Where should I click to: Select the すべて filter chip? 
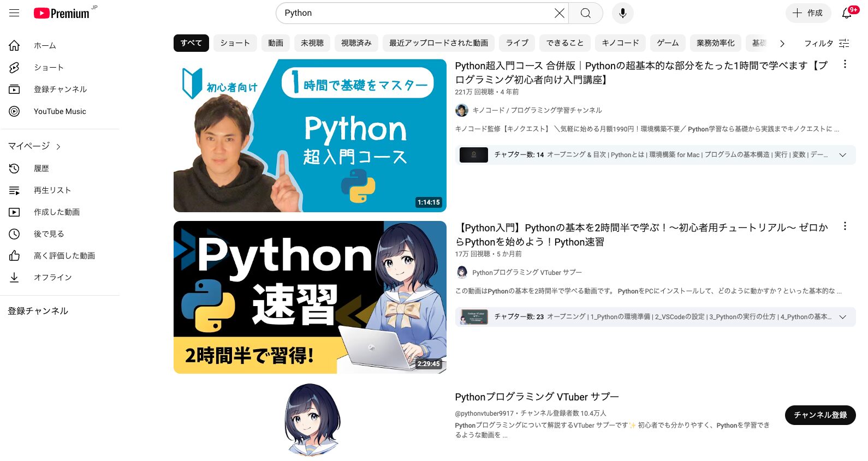point(191,43)
